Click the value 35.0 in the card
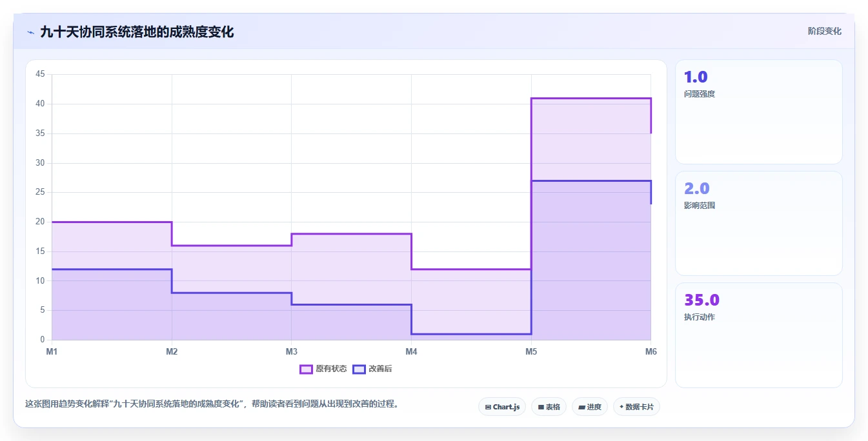The width and height of the screenshot is (868, 441). tap(702, 300)
